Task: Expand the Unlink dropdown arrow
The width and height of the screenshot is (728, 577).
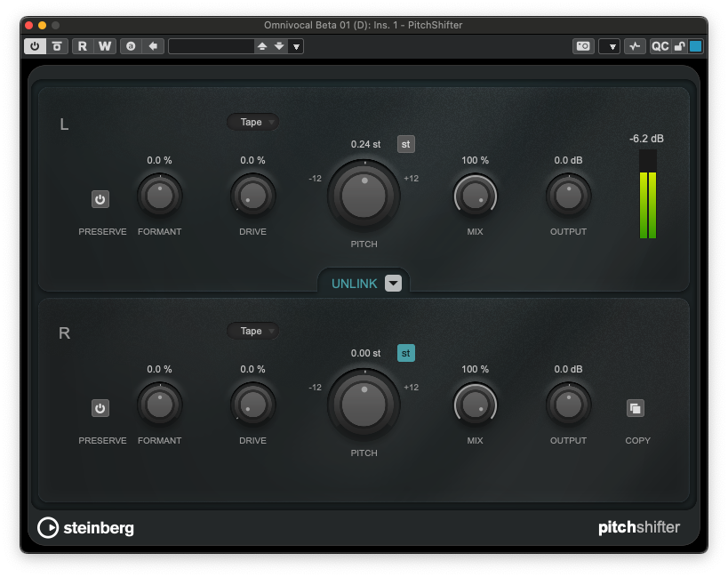Action: point(393,284)
